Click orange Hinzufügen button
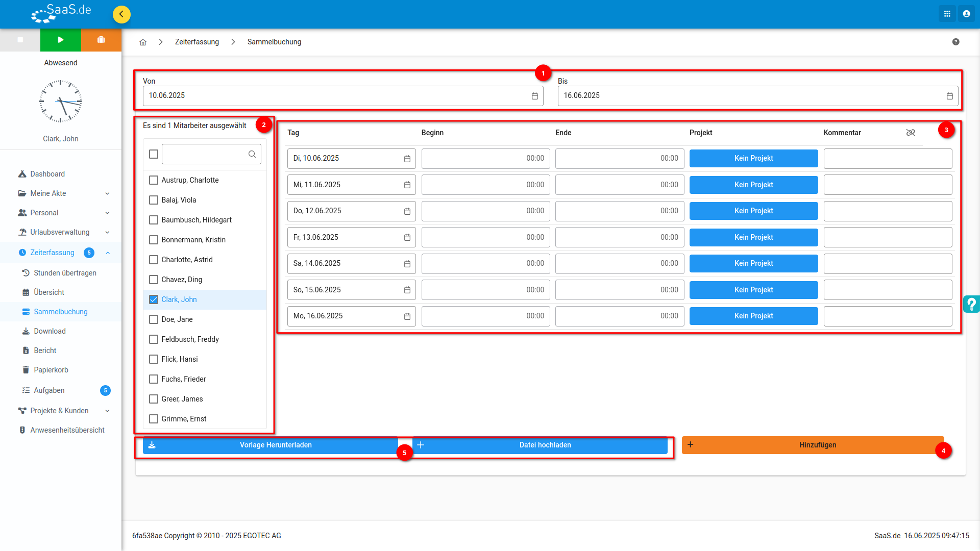 [x=813, y=445]
